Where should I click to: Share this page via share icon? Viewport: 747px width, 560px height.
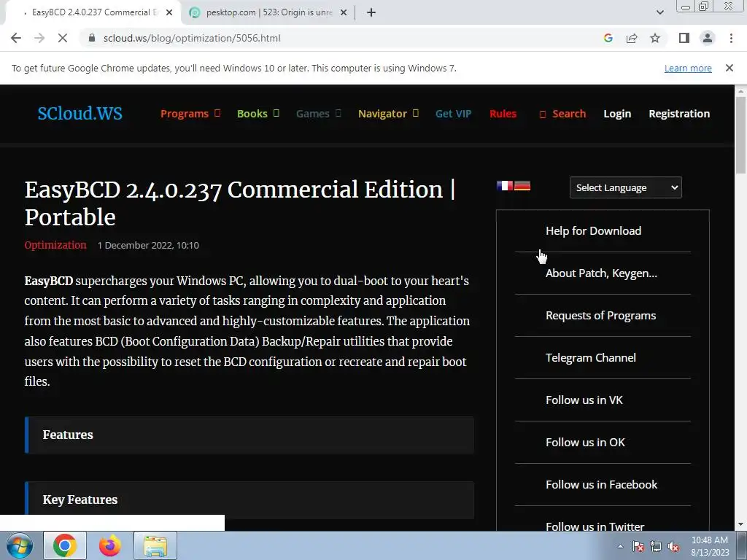632,38
